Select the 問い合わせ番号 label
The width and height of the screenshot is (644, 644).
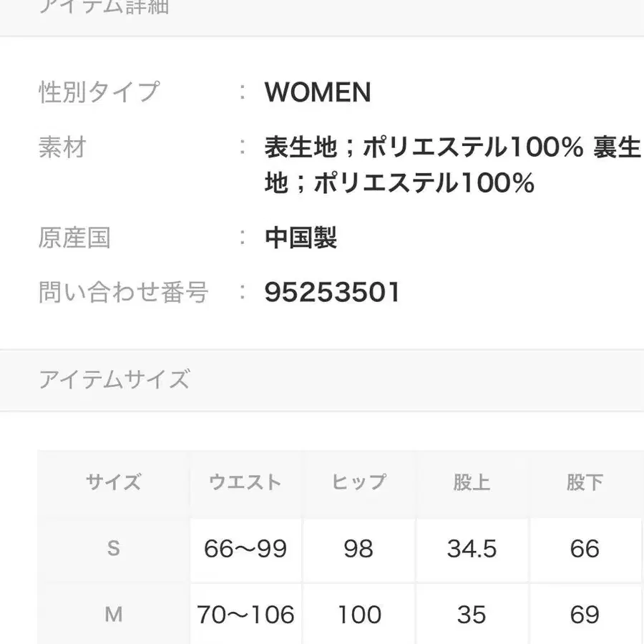(123, 292)
